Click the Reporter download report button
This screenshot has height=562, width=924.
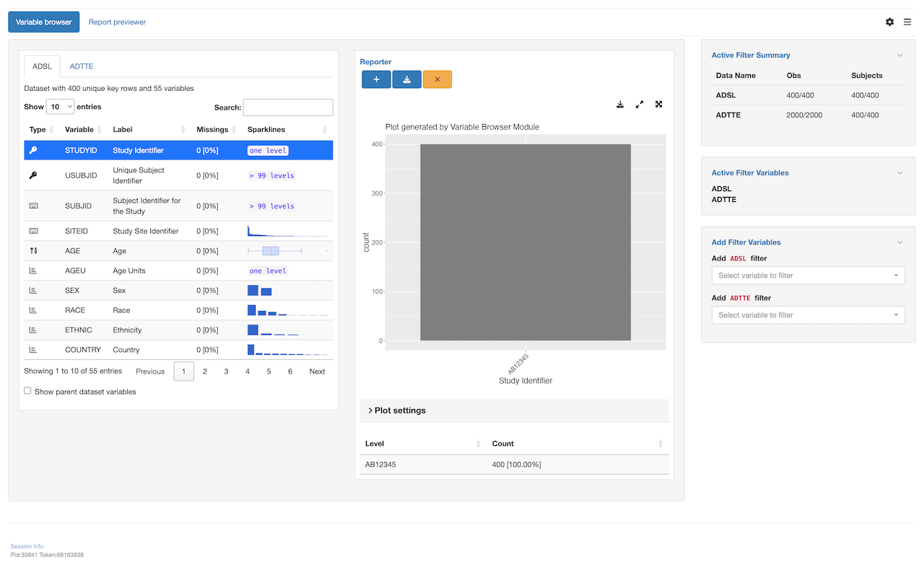(406, 79)
